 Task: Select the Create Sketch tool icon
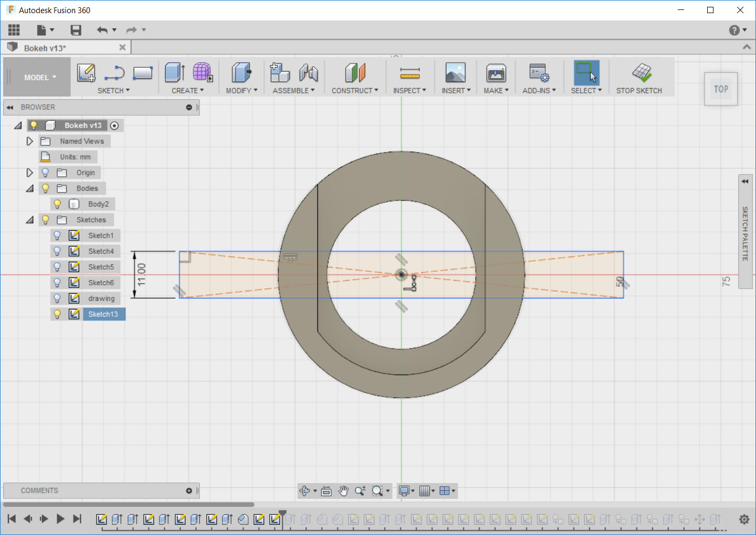86,73
